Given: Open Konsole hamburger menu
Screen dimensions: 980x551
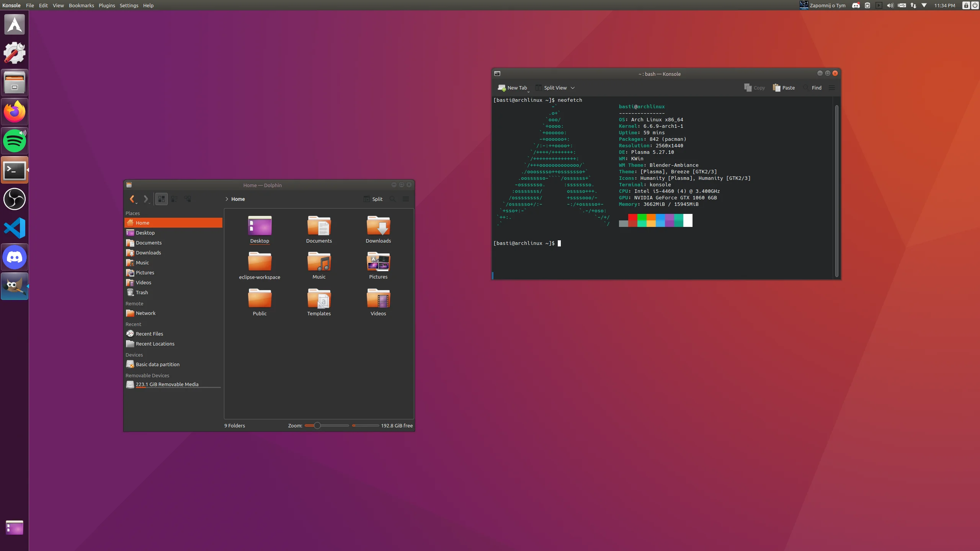Looking at the screenshot, I should pyautogui.click(x=832, y=88).
